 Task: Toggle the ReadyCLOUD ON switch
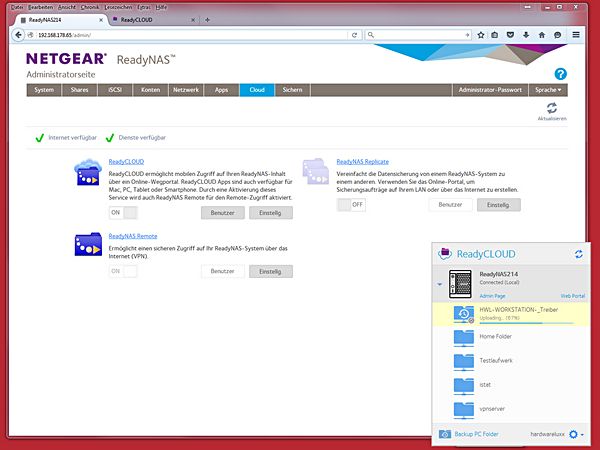pos(123,213)
